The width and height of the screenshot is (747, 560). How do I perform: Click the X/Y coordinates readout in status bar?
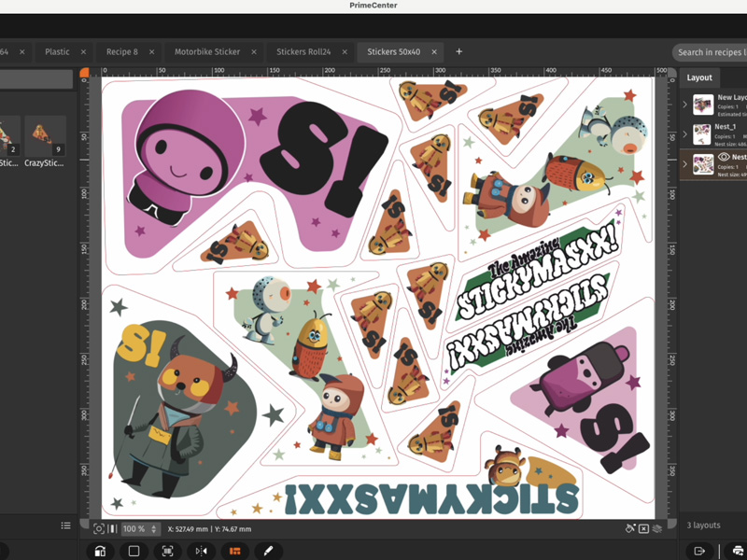(209, 529)
